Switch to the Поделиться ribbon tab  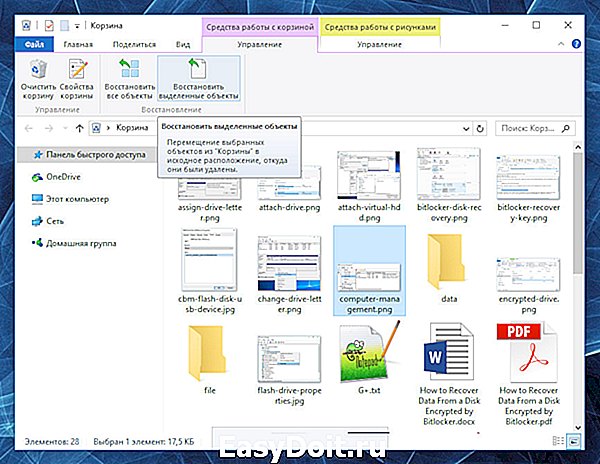click(x=134, y=44)
